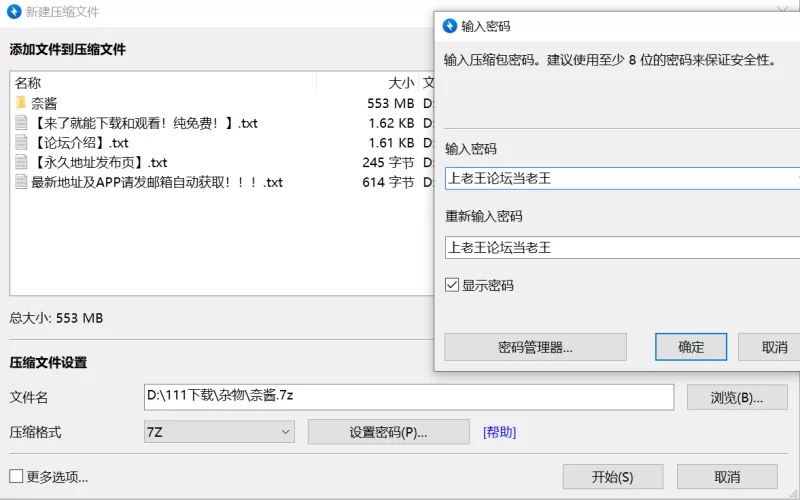Open the [帮助] link
The width and height of the screenshot is (800, 500).
499,432
